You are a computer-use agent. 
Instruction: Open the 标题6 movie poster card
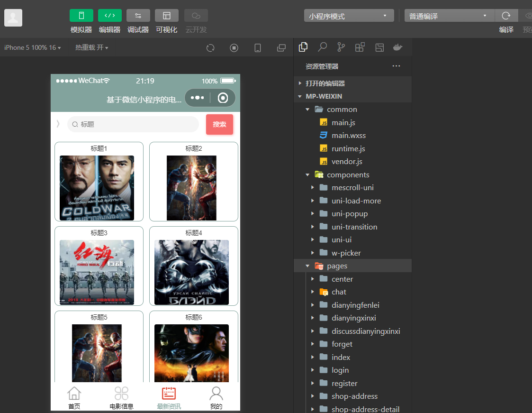pos(194,347)
